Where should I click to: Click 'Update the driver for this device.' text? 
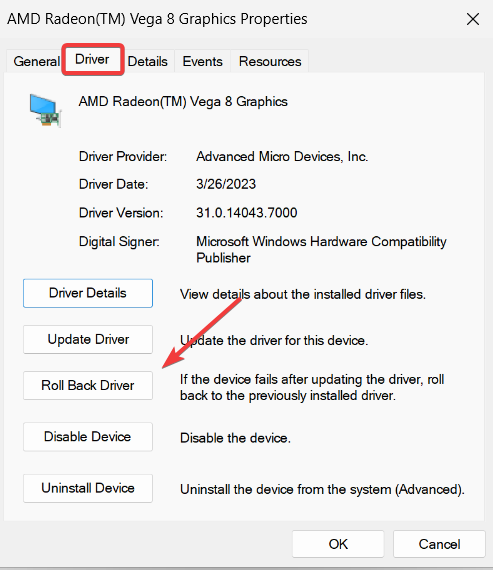pos(274,341)
